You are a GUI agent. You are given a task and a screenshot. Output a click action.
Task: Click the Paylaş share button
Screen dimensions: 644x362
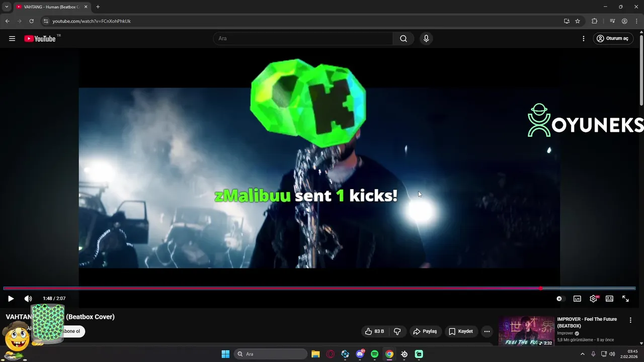tap(425, 331)
